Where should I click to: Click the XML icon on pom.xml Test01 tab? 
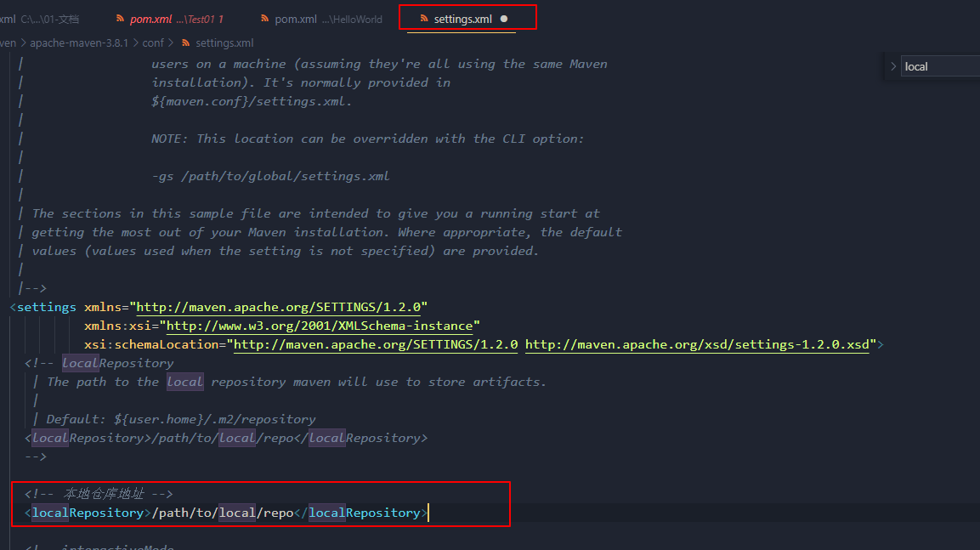click(120, 19)
